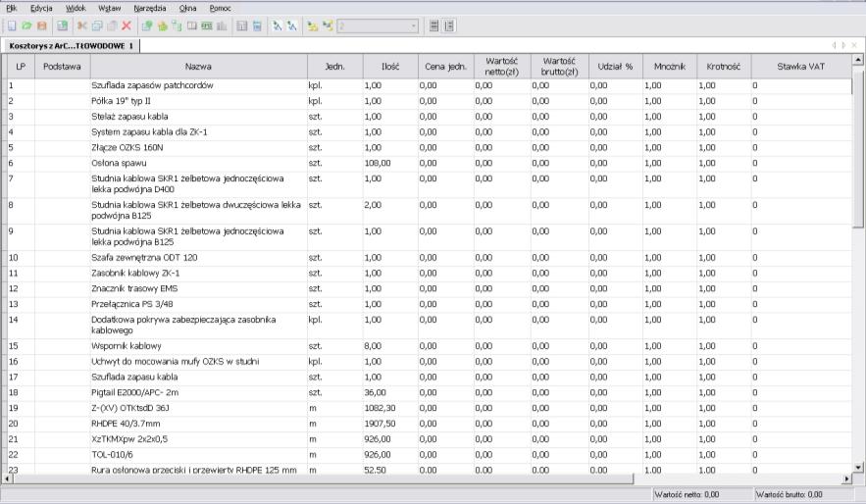Click the orange save disk icon
The height and width of the screenshot is (504, 866).
[42, 25]
